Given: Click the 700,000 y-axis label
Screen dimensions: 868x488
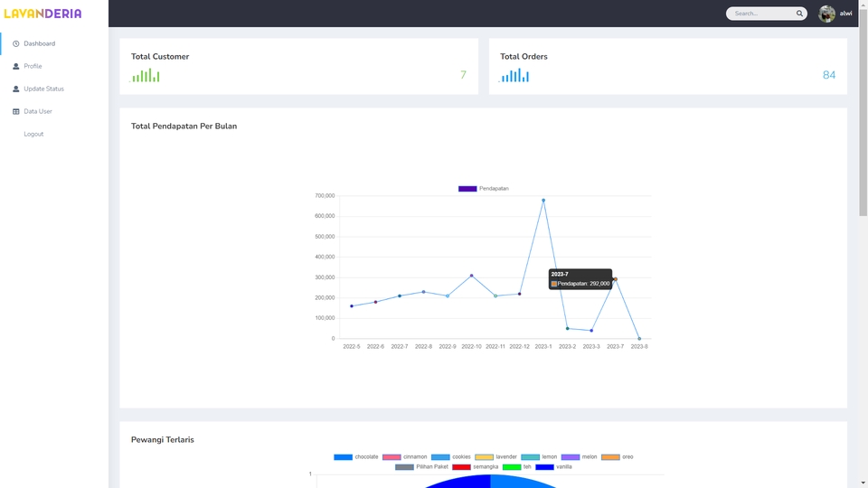Looking at the screenshot, I should (x=325, y=196).
